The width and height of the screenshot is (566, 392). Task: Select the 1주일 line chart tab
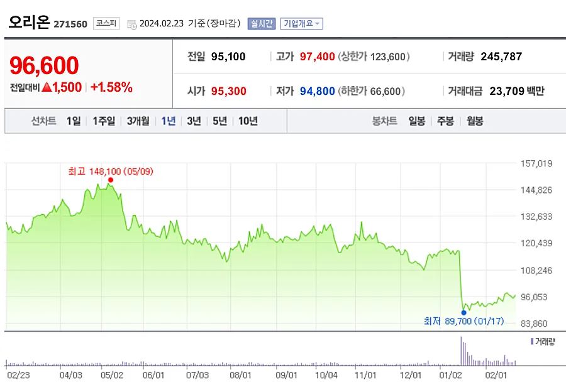tap(104, 121)
